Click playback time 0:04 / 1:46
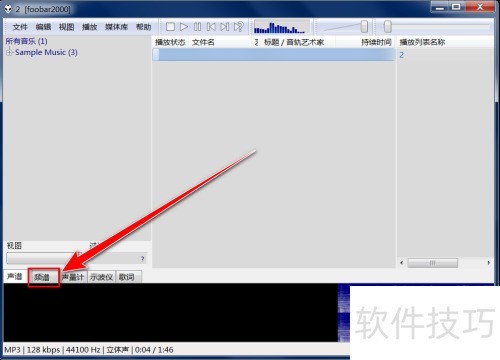The width and height of the screenshot is (500, 360). pyautogui.click(x=154, y=350)
